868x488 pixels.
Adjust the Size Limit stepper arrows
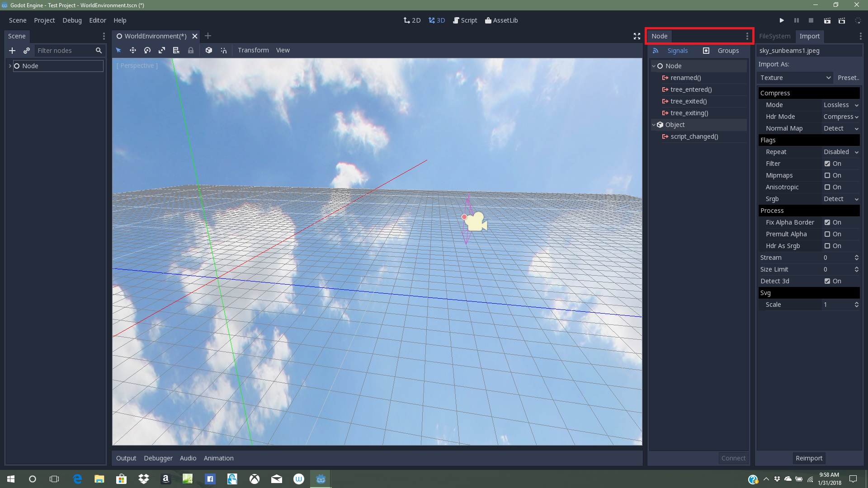pos(856,269)
